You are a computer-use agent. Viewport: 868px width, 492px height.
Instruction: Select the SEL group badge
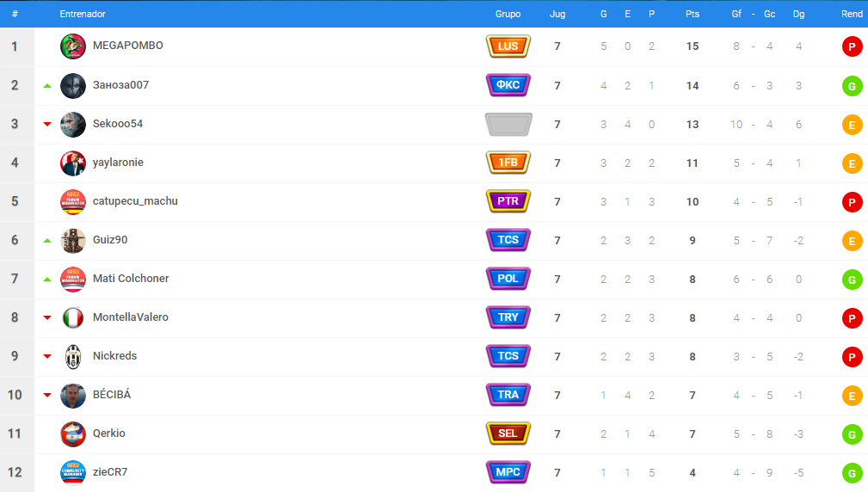(508, 434)
